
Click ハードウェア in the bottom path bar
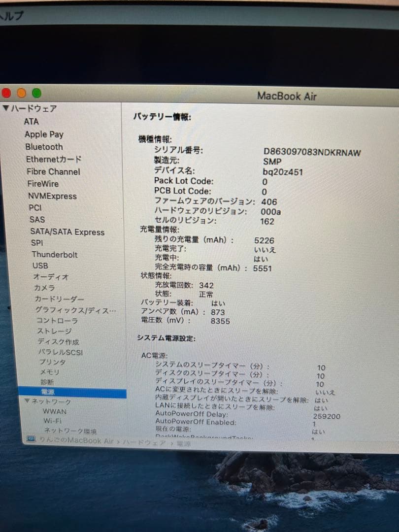[144, 442]
